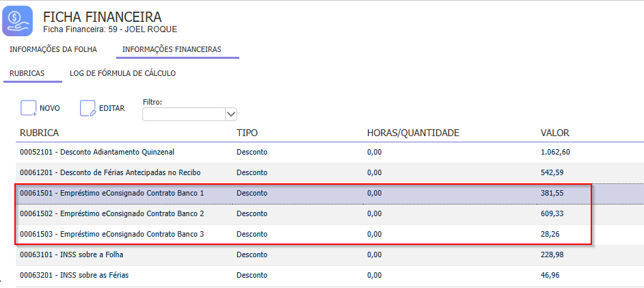The height and width of the screenshot is (288, 644).
Task: Select the Rubricas sub-tab
Action: click(27, 74)
